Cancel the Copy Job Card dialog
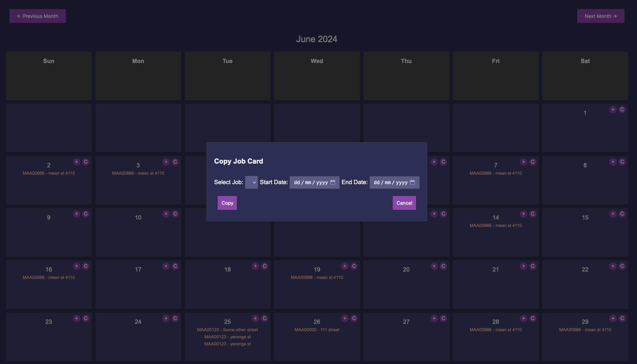Screen dimensions: 637x364 [404, 203]
